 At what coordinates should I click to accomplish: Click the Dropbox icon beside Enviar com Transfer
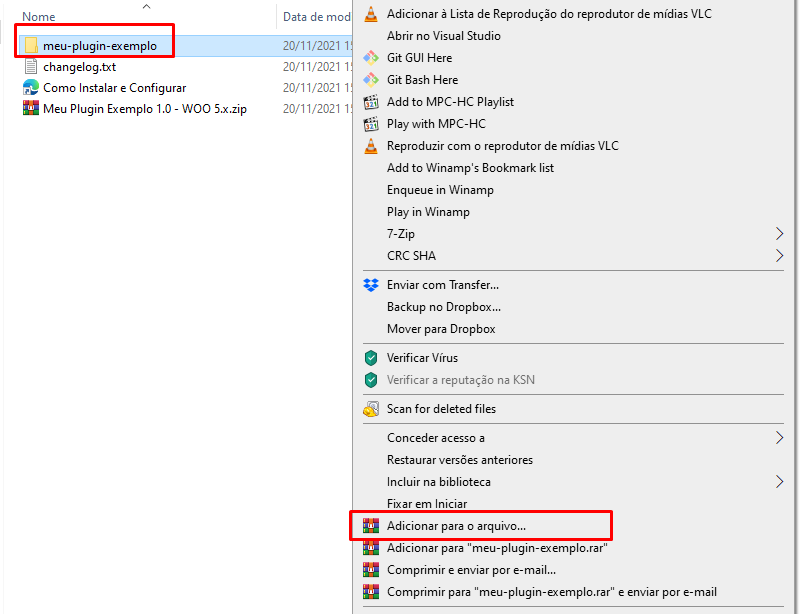[x=371, y=285]
